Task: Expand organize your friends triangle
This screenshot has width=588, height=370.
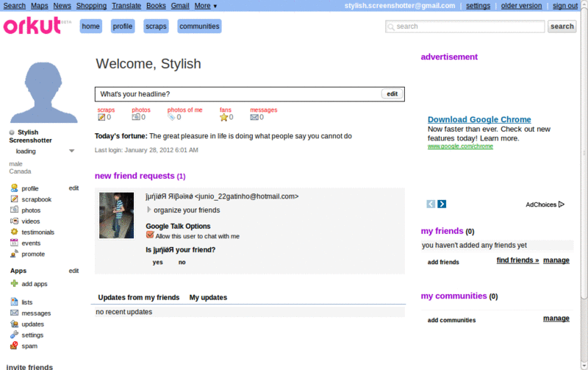Action: (148, 210)
